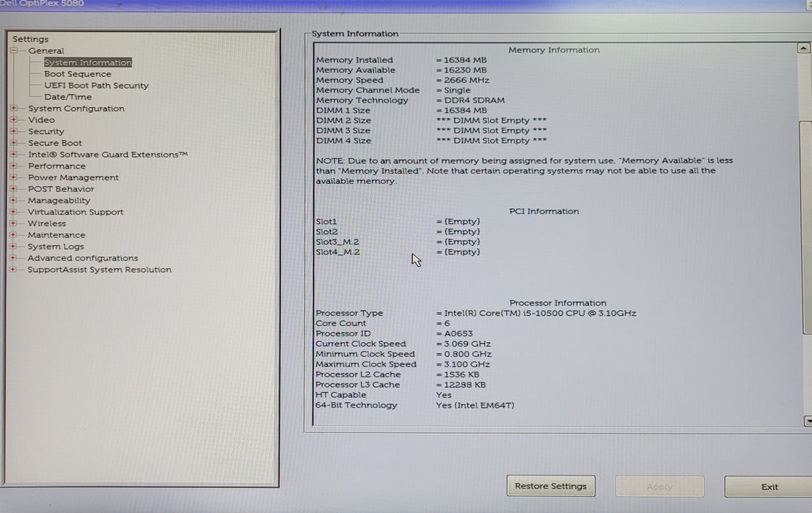This screenshot has height=513, width=812.
Task: Select Intel Software Guard Extensions label
Action: click(x=108, y=154)
